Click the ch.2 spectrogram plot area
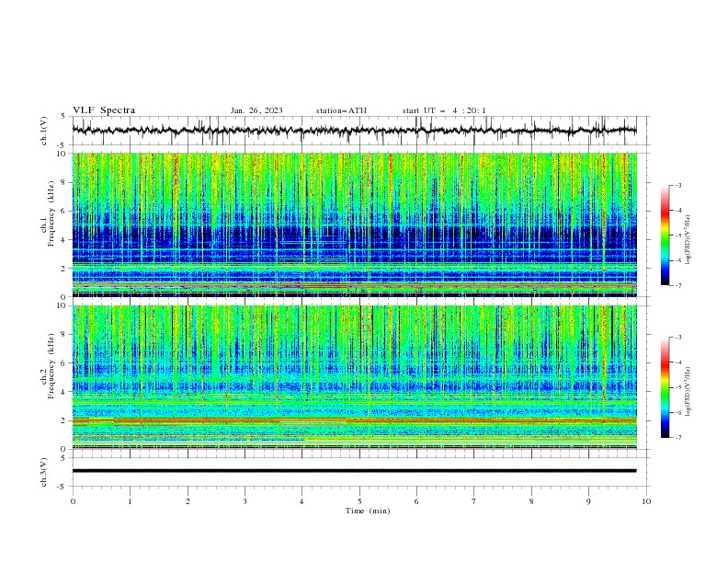 pos(354,377)
